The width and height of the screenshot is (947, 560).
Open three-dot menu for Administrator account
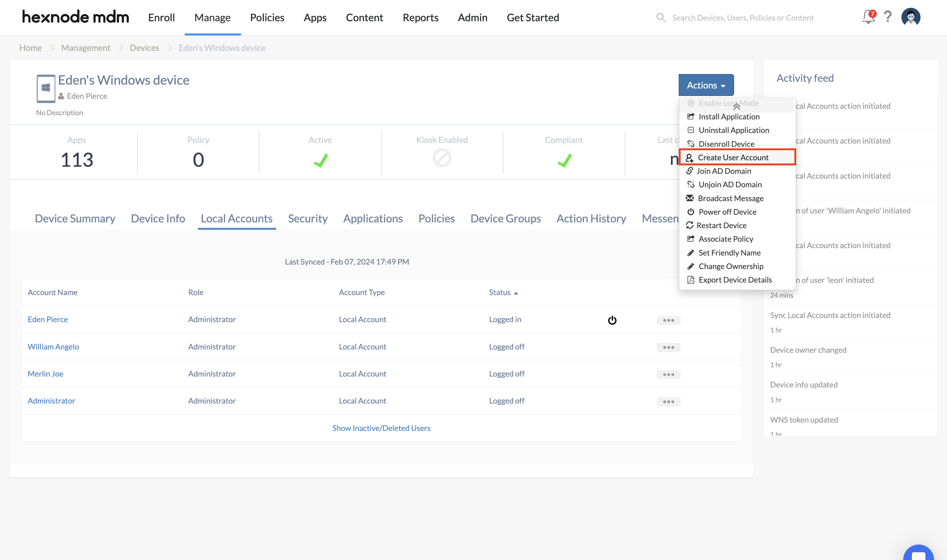point(668,402)
